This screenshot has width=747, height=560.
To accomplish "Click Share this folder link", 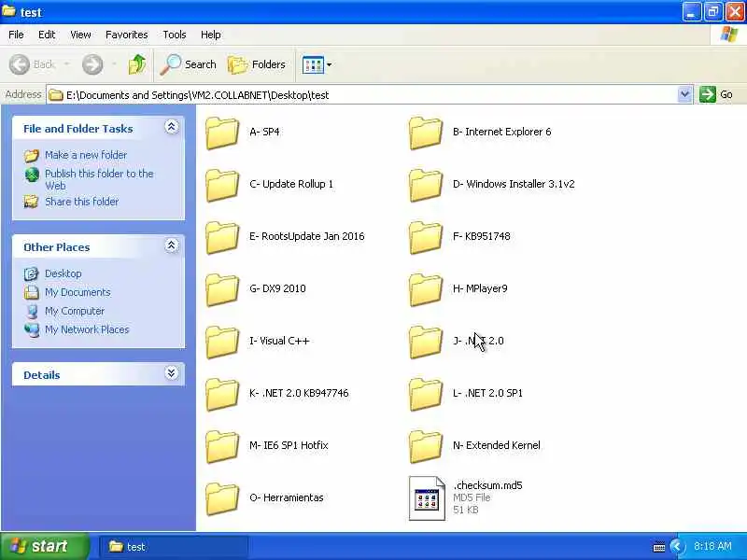I will pos(81,202).
